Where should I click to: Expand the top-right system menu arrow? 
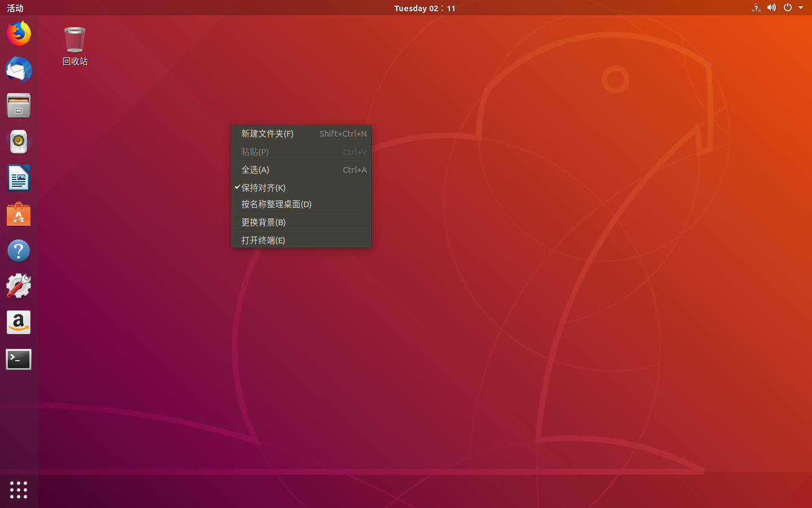point(801,8)
